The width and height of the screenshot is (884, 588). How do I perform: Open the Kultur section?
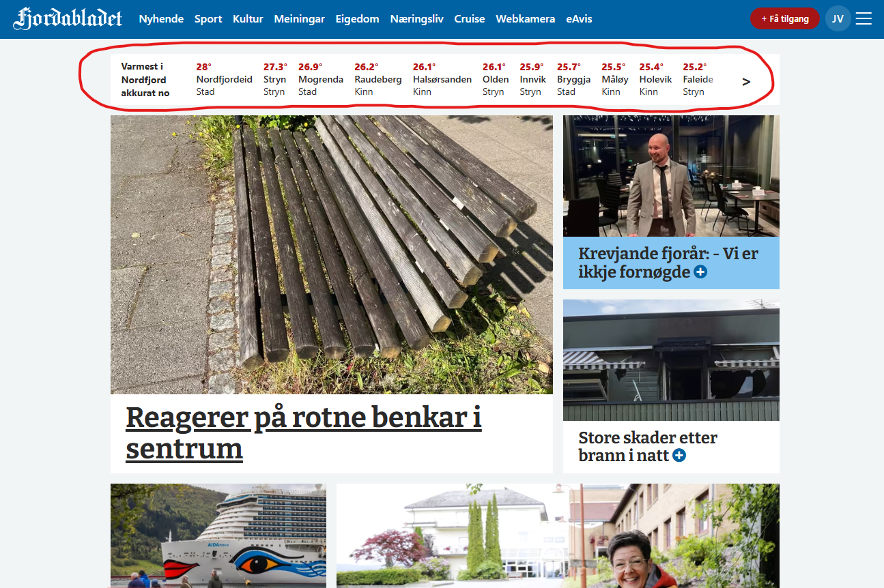(248, 18)
